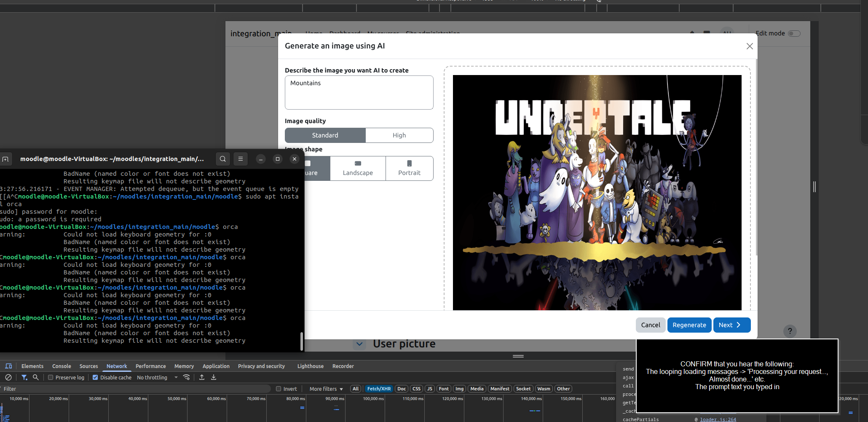Open Lighthouse tab
The image size is (868, 422).
pos(311,366)
